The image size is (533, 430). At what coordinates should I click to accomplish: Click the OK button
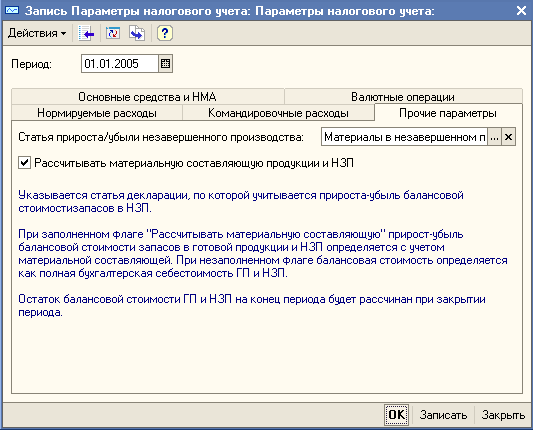tap(396, 415)
